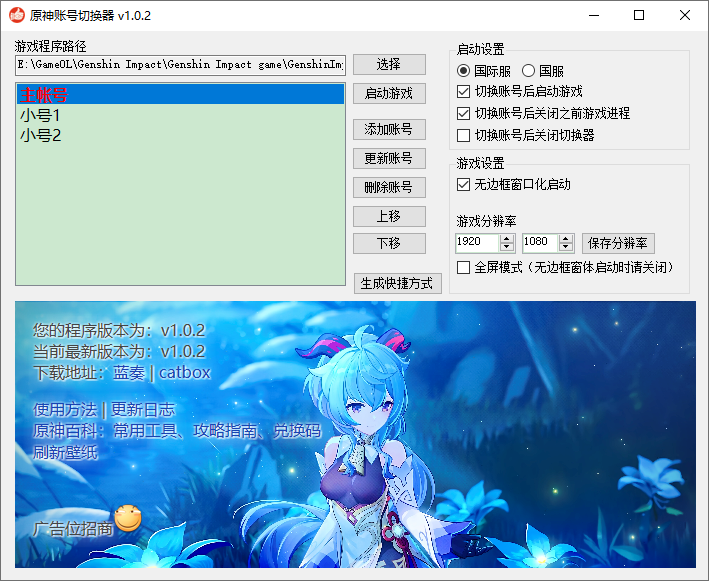Open the 使用方法 link
The image size is (709, 581).
65,410
